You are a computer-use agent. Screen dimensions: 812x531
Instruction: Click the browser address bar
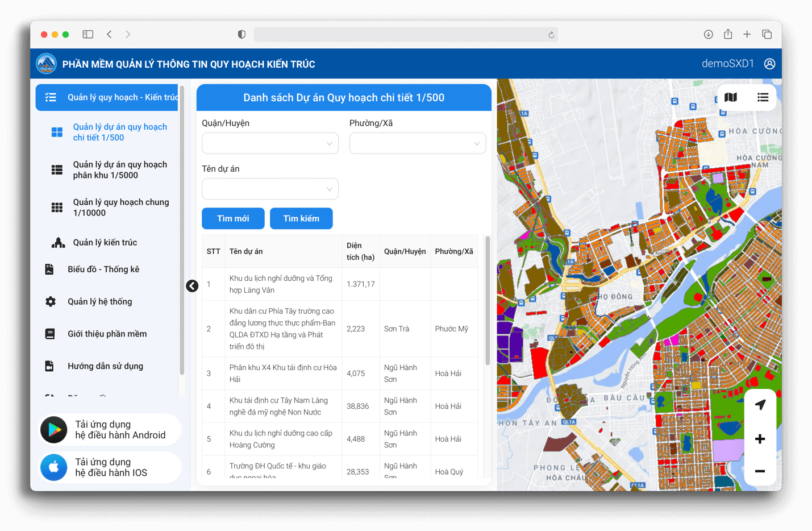pyautogui.click(x=406, y=35)
